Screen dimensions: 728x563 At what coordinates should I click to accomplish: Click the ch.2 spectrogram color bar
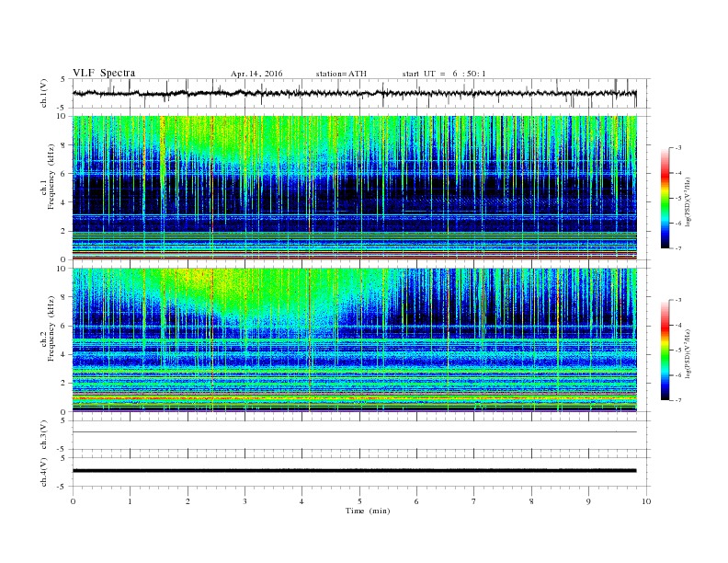point(665,350)
